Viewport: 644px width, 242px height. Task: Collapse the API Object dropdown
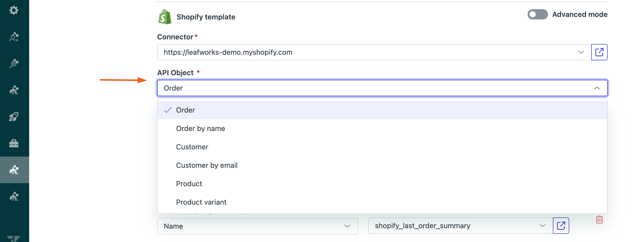click(382, 88)
